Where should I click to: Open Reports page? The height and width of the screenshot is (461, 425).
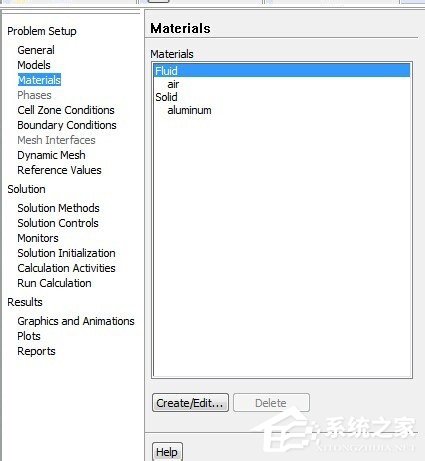click(36, 351)
